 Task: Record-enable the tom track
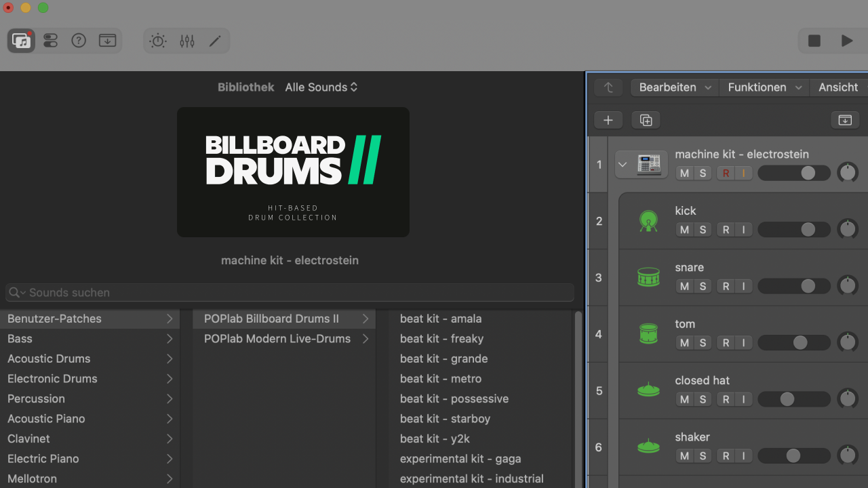[x=726, y=343]
